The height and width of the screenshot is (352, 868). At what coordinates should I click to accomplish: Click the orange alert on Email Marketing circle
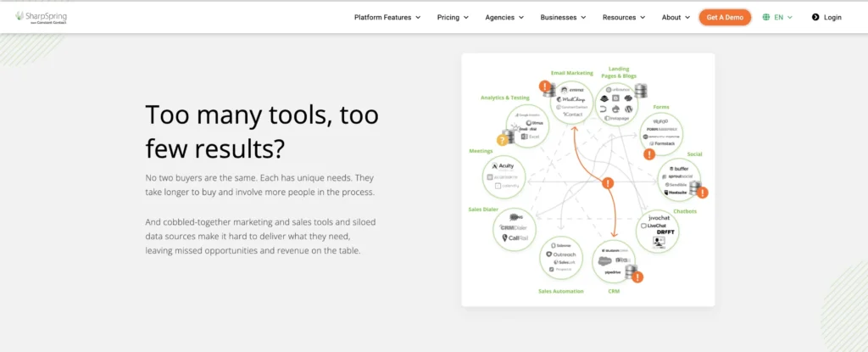(546, 87)
